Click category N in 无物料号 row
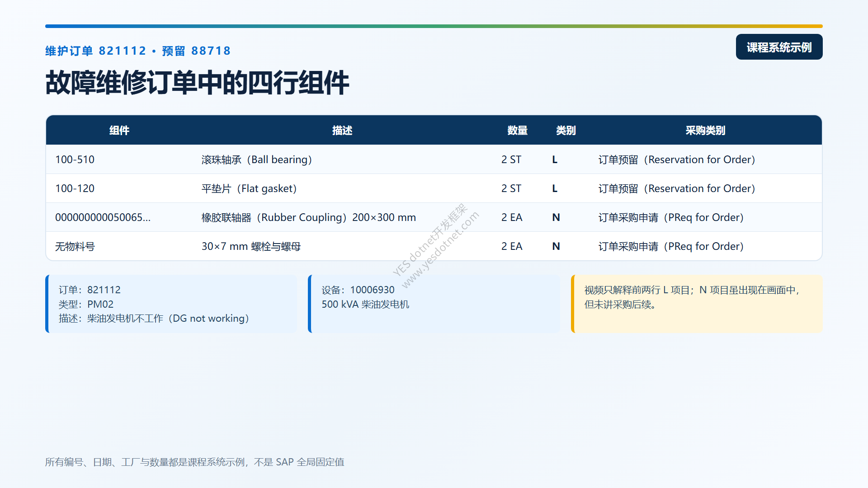Image resolution: width=868 pixels, height=488 pixels. tap(556, 246)
